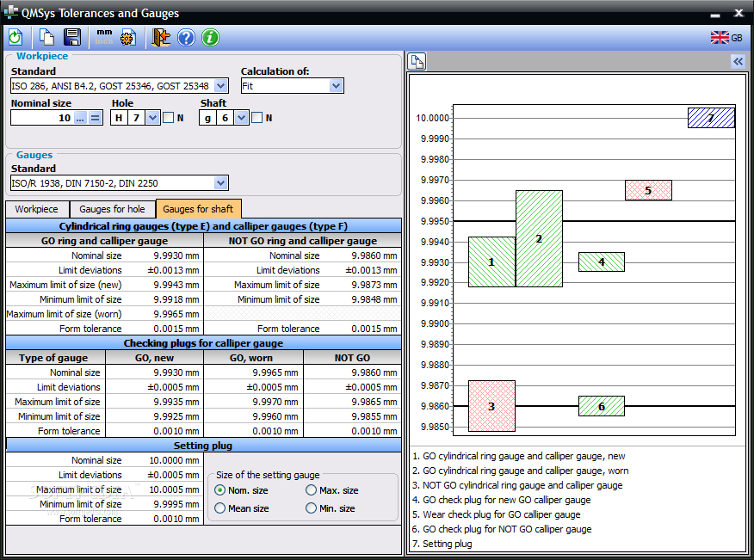Click the refresh/recalculate toolbar icon
The image size is (754, 560).
pyautogui.click(x=15, y=38)
